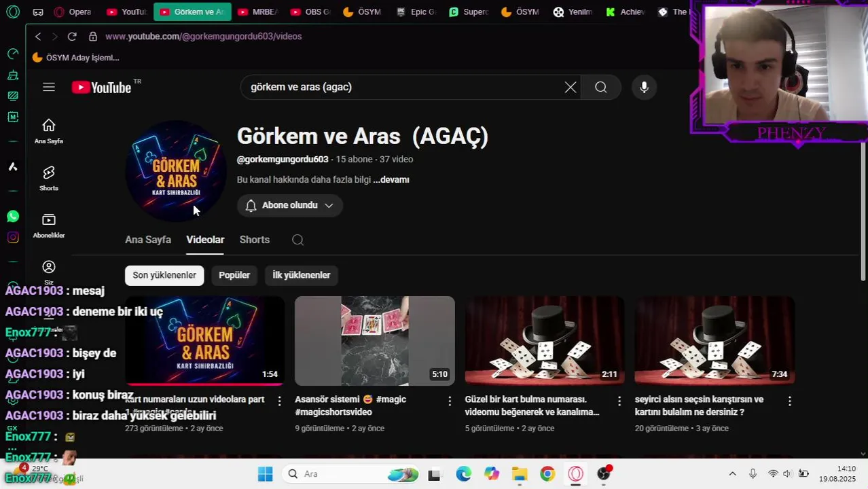Image resolution: width=868 pixels, height=489 pixels.
Task: Open Task View in the taskbar
Action: [x=434, y=474]
